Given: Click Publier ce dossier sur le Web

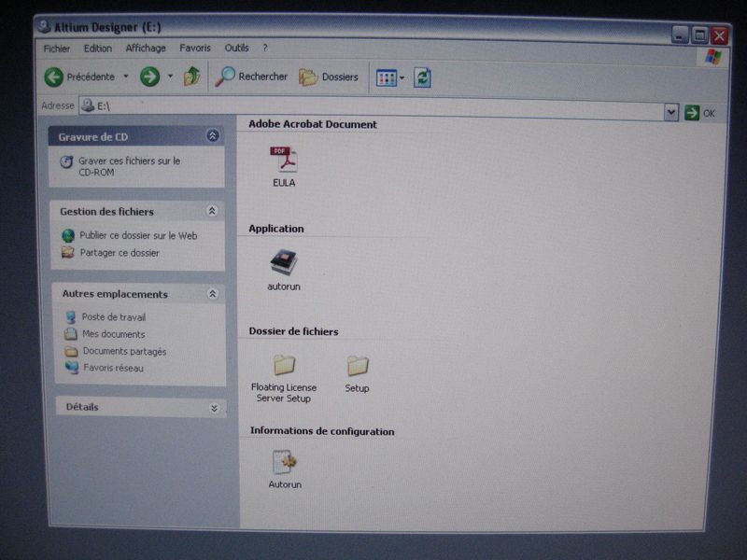Looking at the screenshot, I should click(x=138, y=235).
